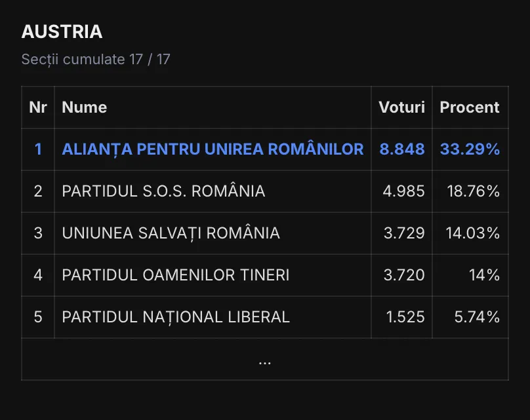Screen dimensions: 530x420
Task: Open the UNIUNEA SALVAȚI ROMÂNIA entry
Action: pos(171,233)
